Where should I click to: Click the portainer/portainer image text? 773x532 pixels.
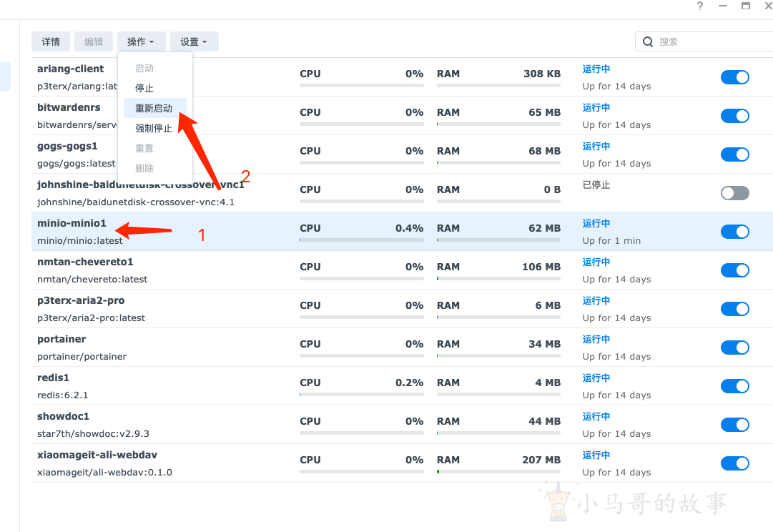point(82,357)
